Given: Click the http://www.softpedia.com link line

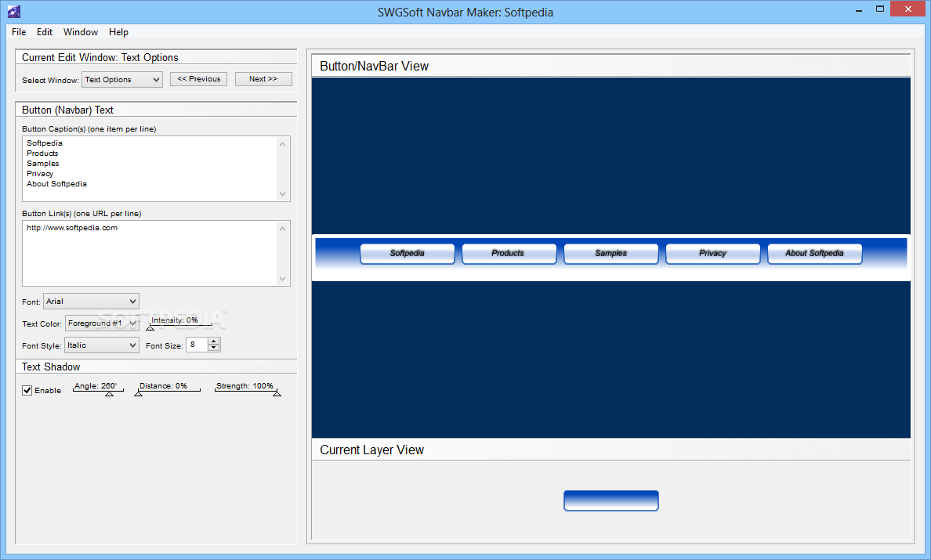Looking at the screenshot, I should click(x=72, y=228).
